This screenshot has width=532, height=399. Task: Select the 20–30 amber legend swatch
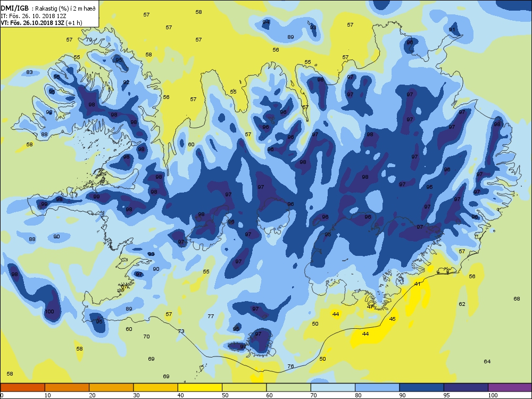pyautogui.click(x=111, y=387)
